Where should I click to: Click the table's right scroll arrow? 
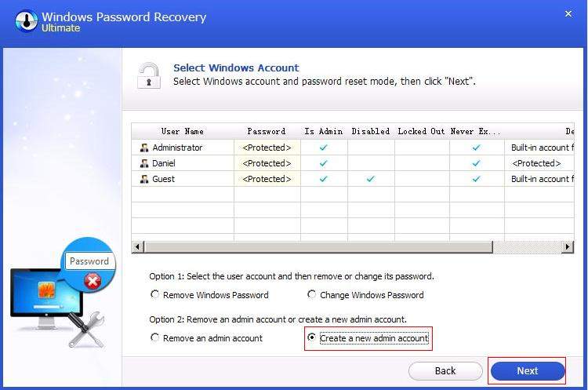568,247
